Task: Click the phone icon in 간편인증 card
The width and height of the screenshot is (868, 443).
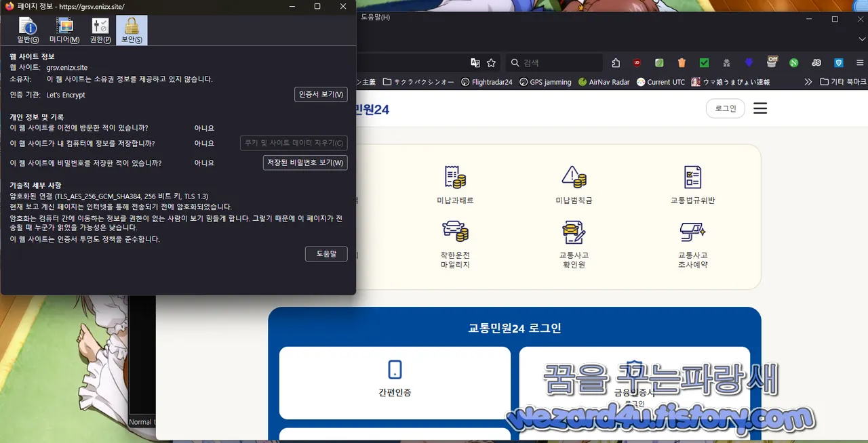Action: (395, 369)
